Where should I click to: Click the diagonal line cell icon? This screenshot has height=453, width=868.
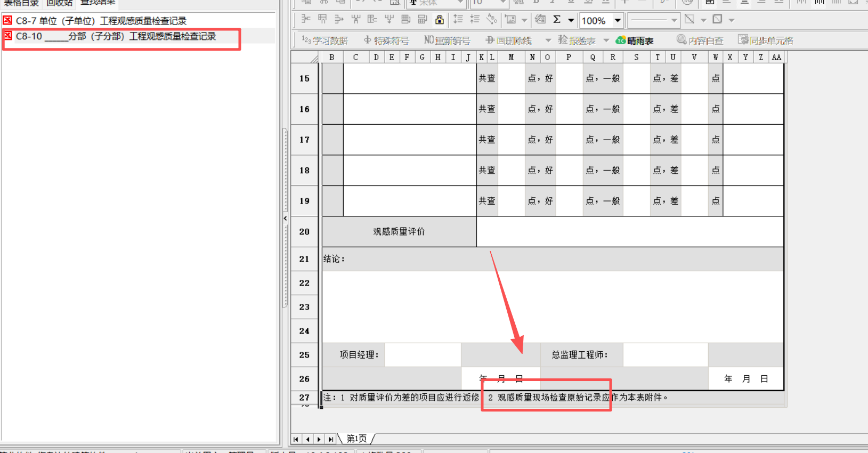click(x=689, y=20)
